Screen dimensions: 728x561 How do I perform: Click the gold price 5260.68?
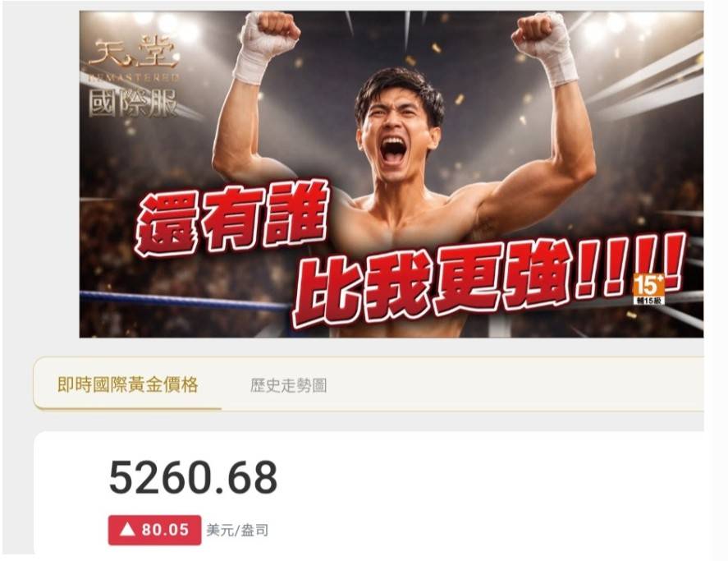[x=193, y=477]
